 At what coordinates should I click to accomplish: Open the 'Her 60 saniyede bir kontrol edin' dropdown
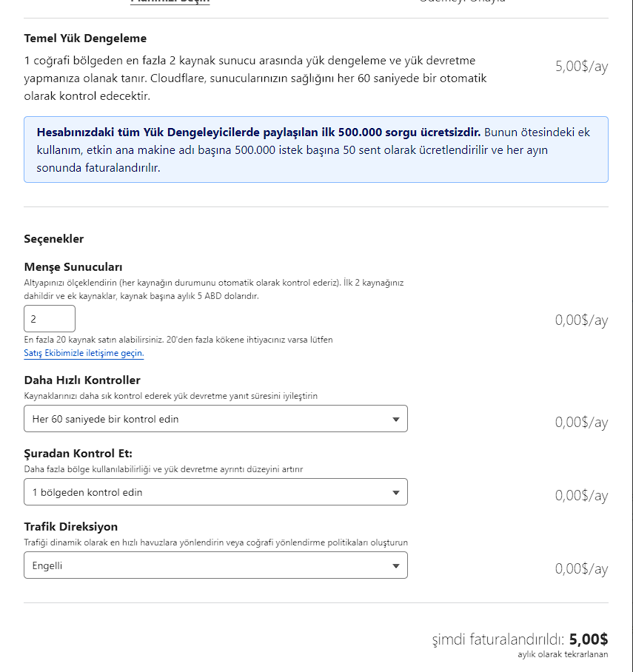pos(215,419)
